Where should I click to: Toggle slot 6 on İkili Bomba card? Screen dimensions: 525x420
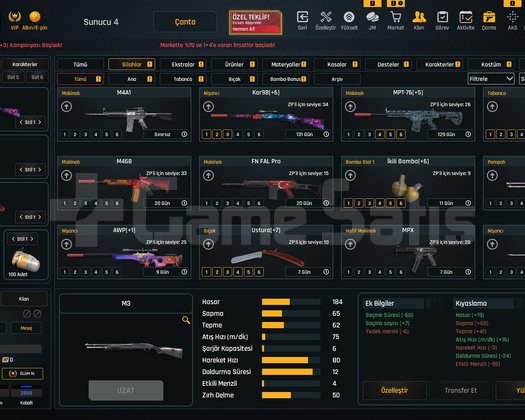401,203
